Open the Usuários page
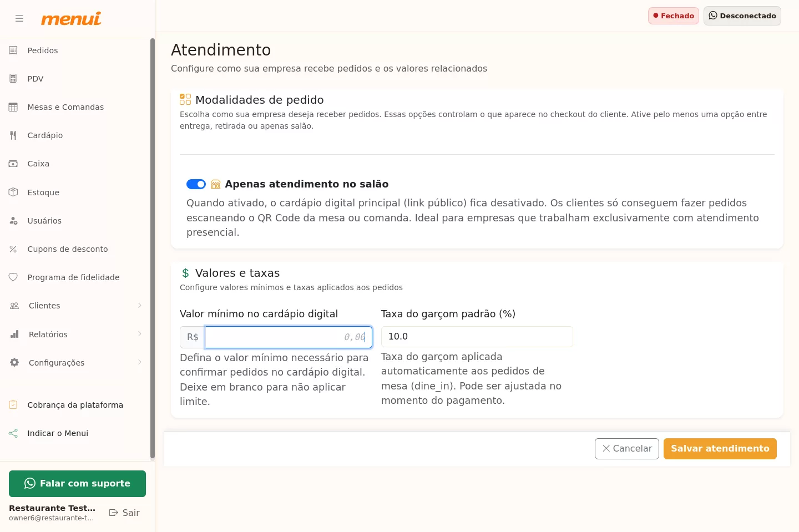The image size is (799, 532). [75, 221]
